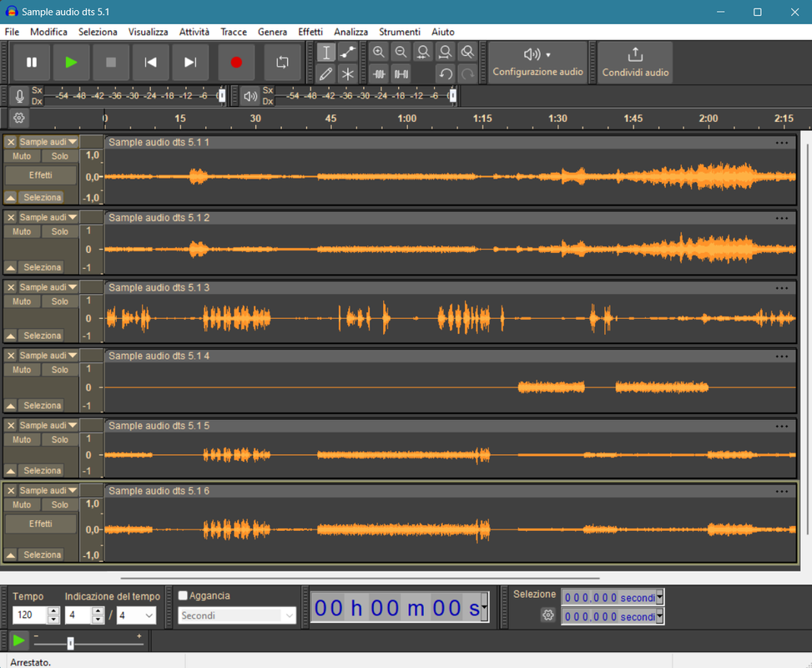This screenshot has height=668, width=812.
Task: Select the Selection tool (I-beam)
Action: pyautogui.click(x=326, y=52)
